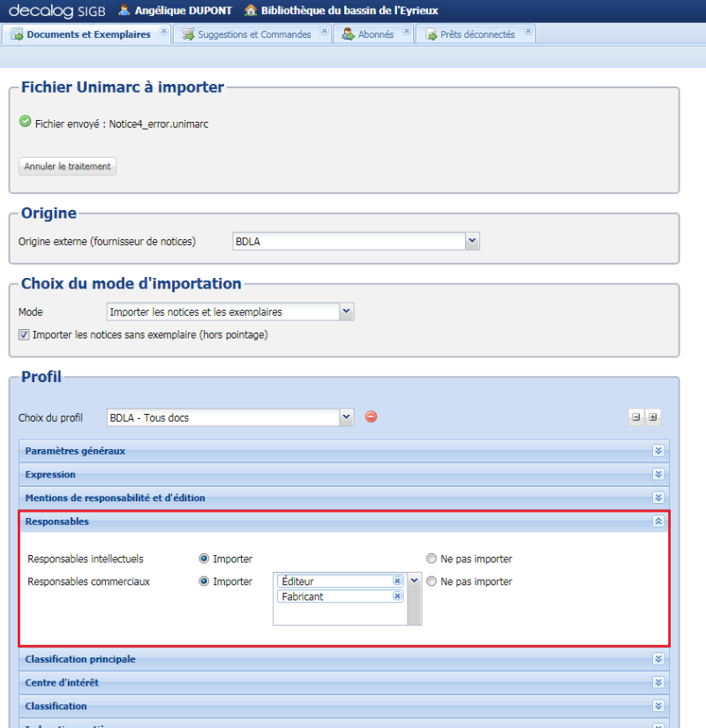This screenshot has width=706, height=728.
Task: Select Ne pas importer for Responsables commerciaux
Action: [x=432, y=581]
